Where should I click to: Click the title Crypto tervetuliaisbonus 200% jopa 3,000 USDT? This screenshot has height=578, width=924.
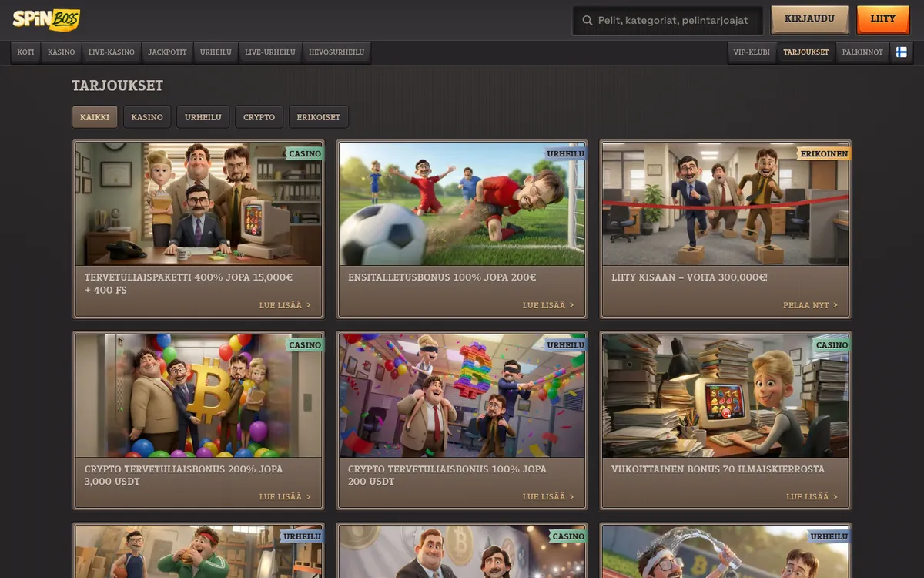(184, 475)
